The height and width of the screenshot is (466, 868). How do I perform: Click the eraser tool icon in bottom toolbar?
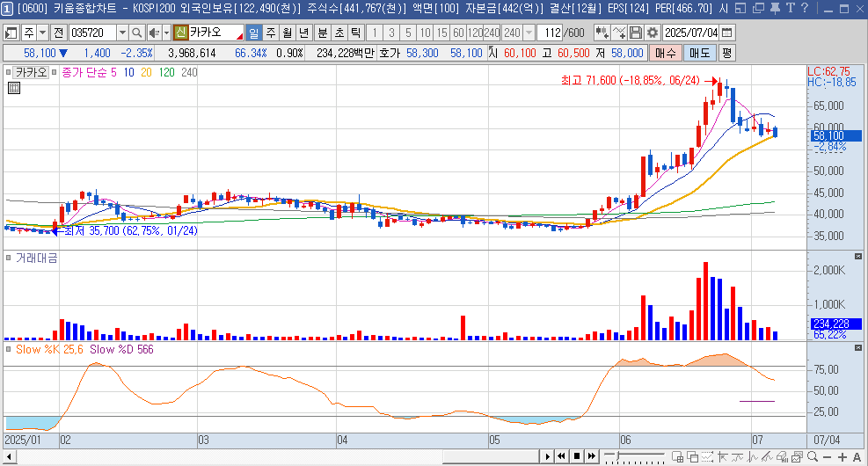click(x=782, y=456)
